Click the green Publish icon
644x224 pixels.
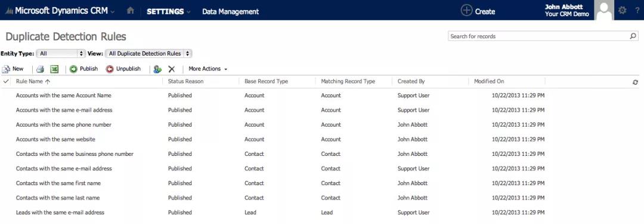(x=73, y=69)
